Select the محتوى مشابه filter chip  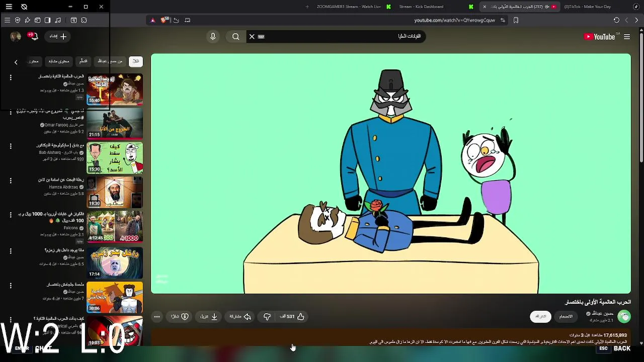[59, 61]
